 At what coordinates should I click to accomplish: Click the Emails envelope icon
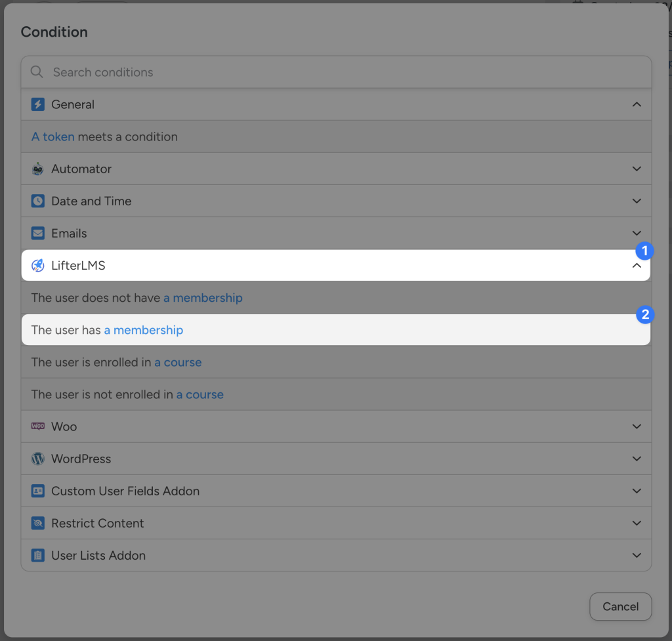tap(37, 233)
